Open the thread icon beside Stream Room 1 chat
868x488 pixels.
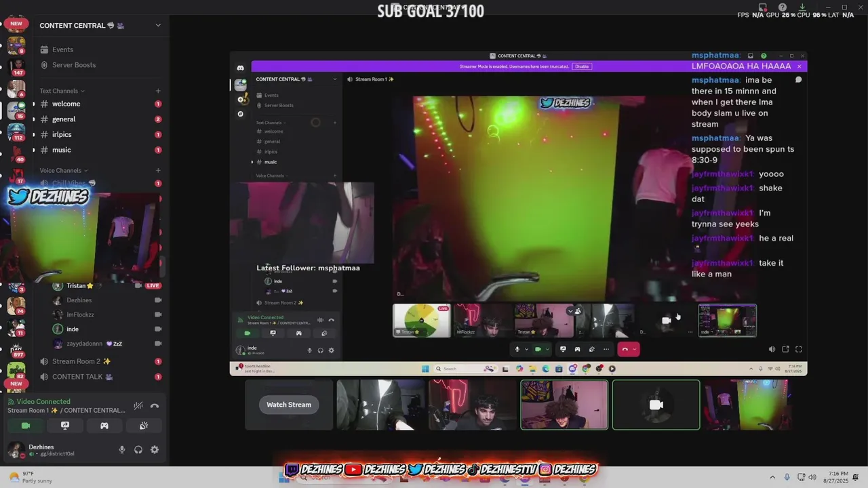[798, 79]
